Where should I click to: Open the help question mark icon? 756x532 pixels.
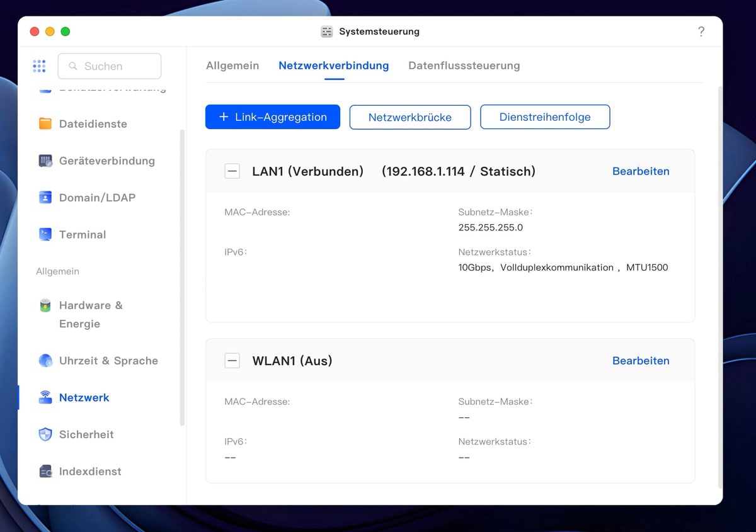(x=701, y=31)
